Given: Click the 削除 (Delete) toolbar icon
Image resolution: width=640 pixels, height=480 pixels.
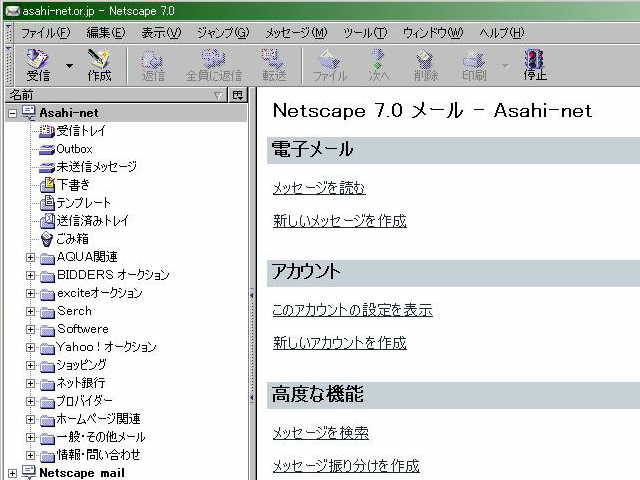Looking at the screenshot, I should tap(426, 65).
